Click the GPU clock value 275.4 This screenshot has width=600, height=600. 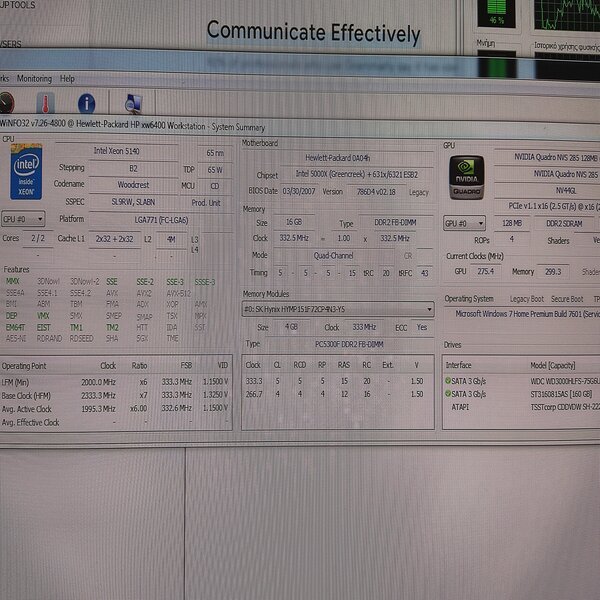pos(485,271)
